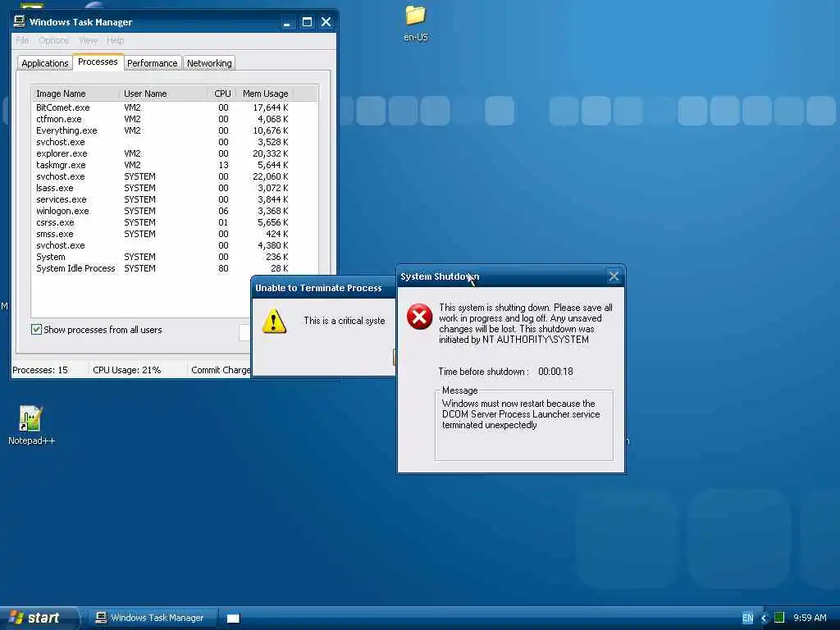Open the File menu in Task Manager

(x=22, y=40)
